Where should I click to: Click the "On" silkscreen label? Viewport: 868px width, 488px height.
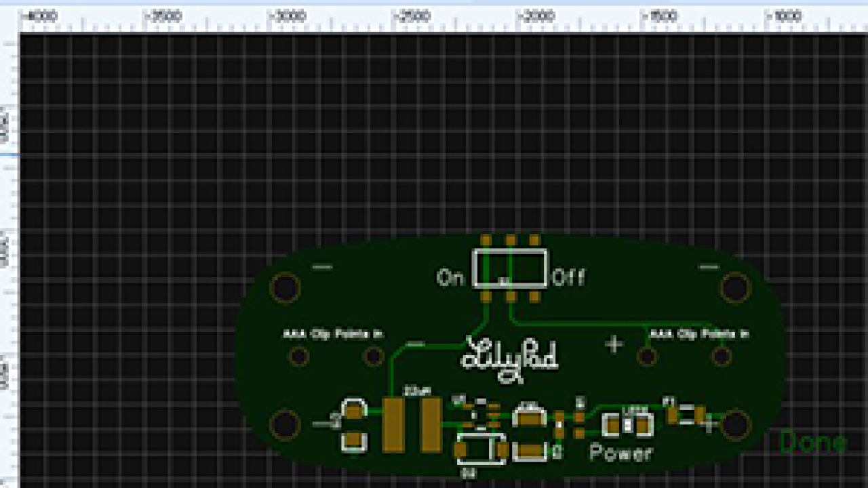point(450,277)
